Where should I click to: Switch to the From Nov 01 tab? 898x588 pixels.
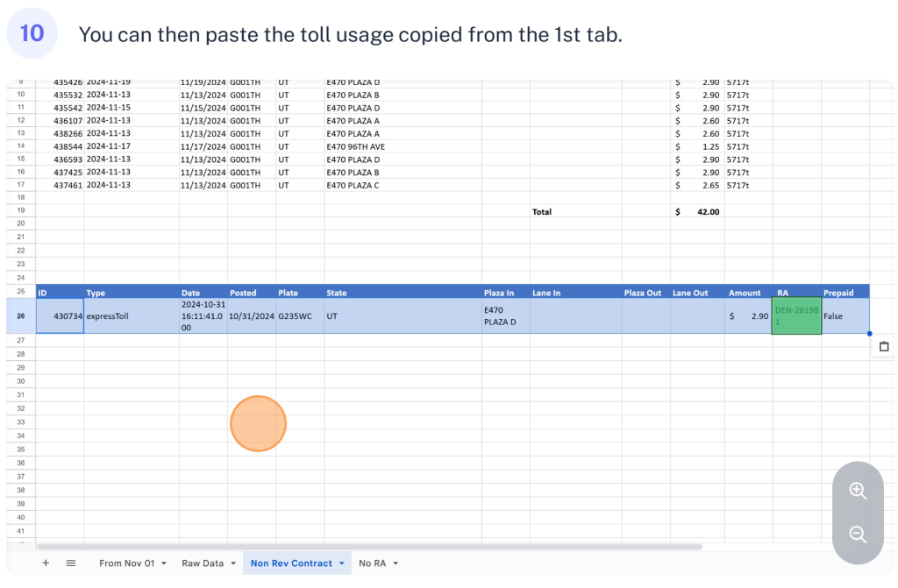tap(126, 563)
